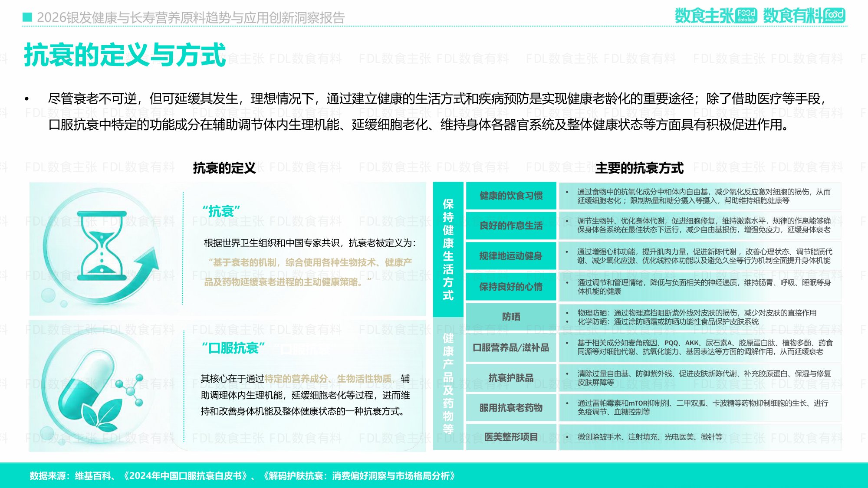Click the slide title 抗衰的定义与方式

click(125, 55)
